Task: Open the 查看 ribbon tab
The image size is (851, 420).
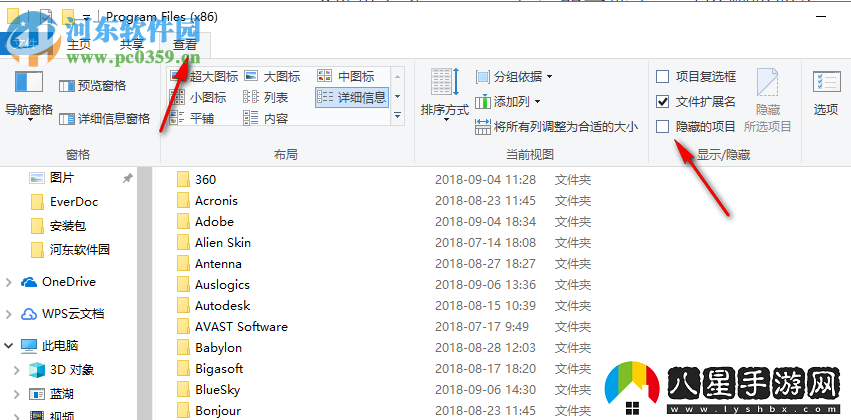Action: click(185, 44)
